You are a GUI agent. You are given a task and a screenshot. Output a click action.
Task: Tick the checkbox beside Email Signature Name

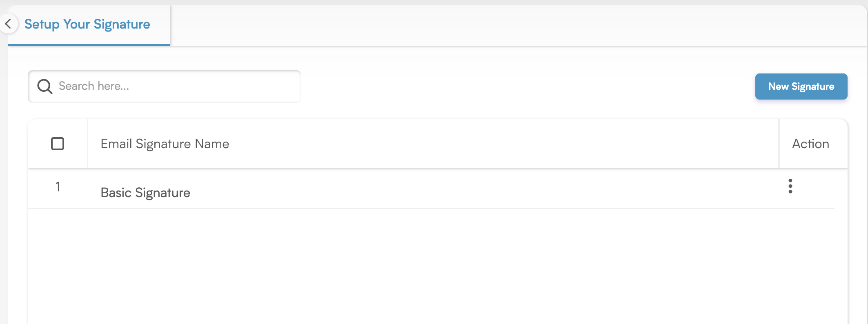(x=58, y=144)
